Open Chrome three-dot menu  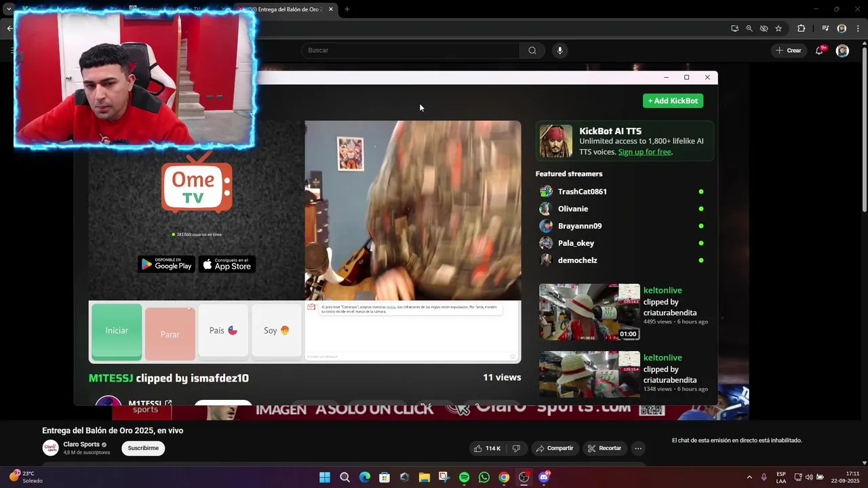(858, 28)
